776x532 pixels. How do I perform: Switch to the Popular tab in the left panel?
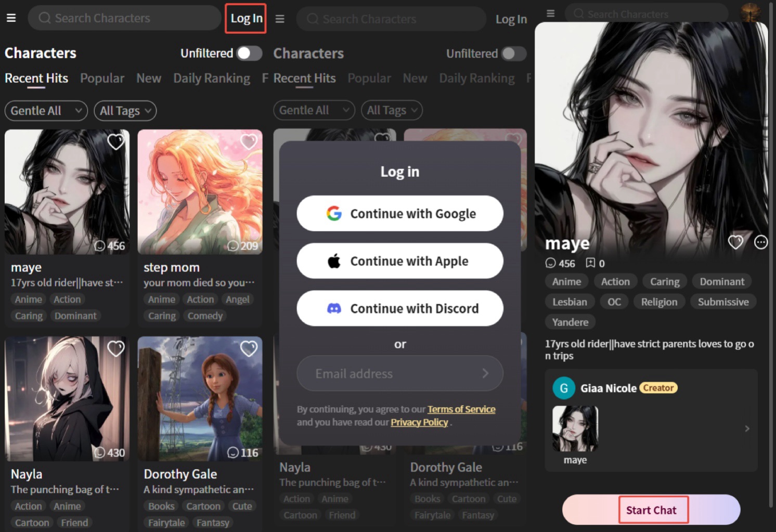coord(102,78)
